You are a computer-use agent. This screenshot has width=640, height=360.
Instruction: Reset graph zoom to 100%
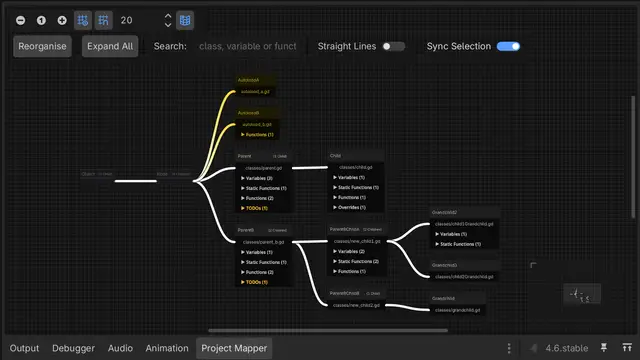[41, 20]
